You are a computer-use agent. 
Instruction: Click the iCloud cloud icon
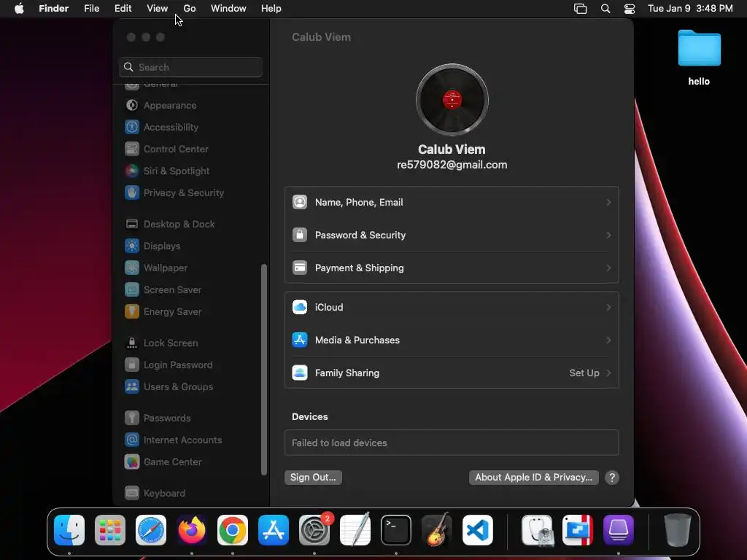300,308
